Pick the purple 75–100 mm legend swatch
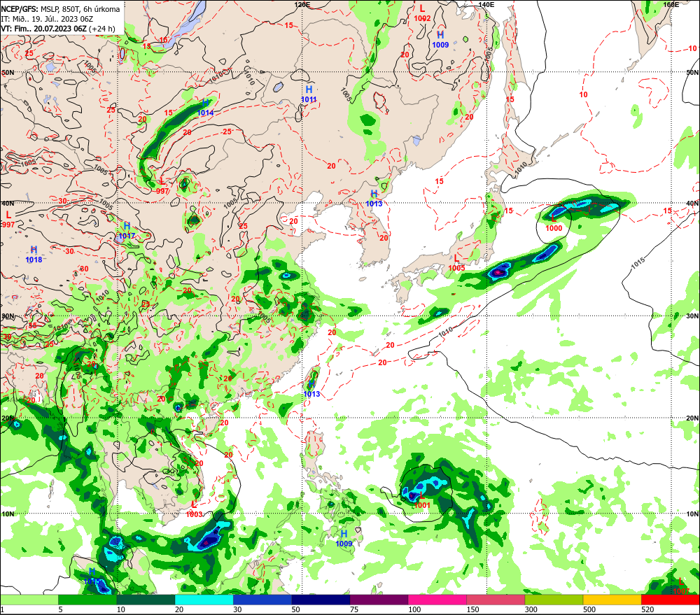 tap(379, 600)
